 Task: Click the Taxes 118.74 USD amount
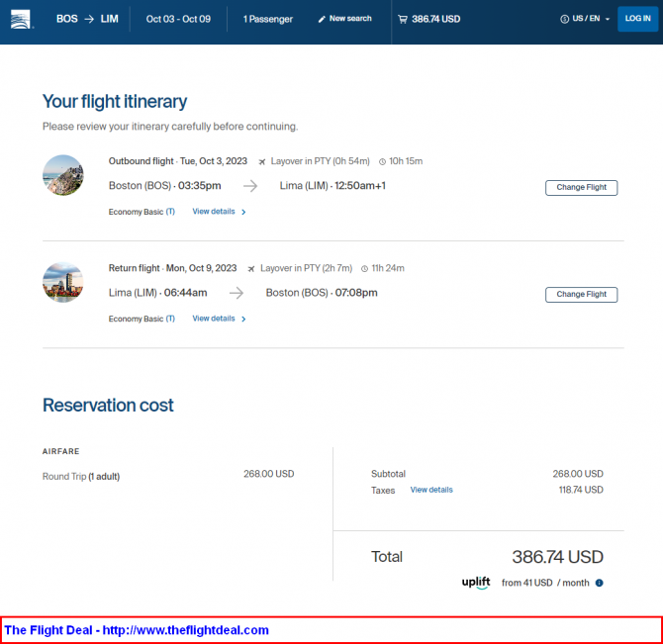coord(581,490)
